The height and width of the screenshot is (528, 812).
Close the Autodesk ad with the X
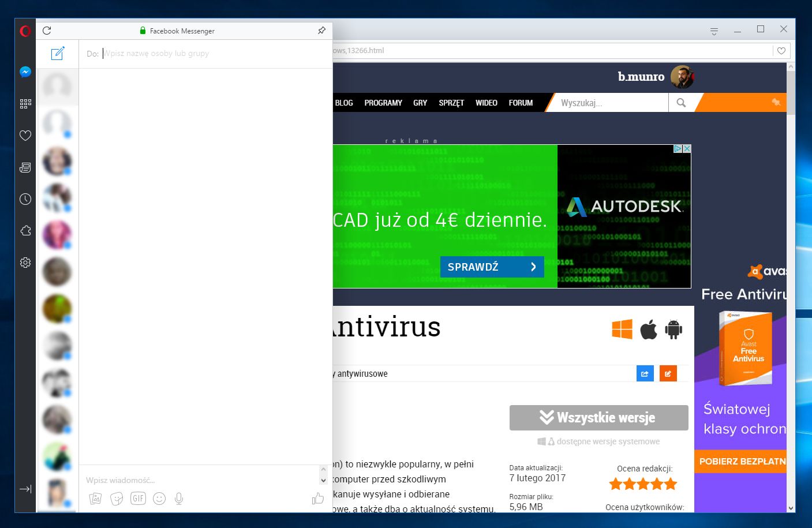pyautogui.click(x=687, y=149)
